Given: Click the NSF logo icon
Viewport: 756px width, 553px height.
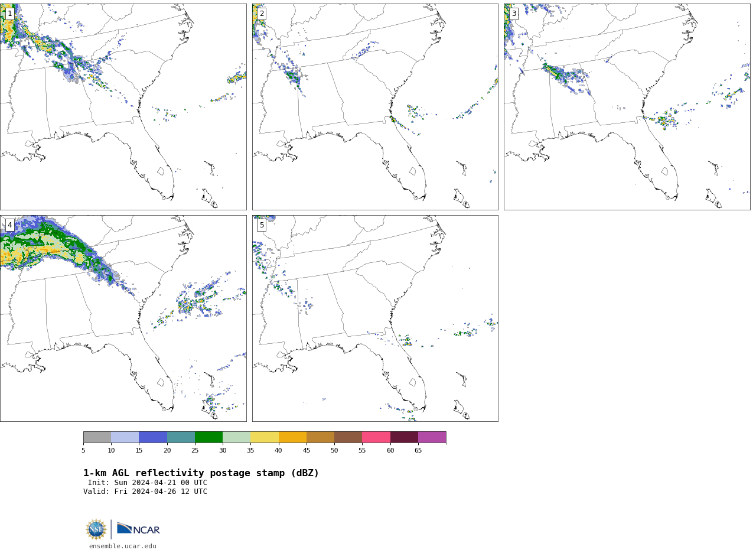Looking at the screenshot, I should pos(96,529).
